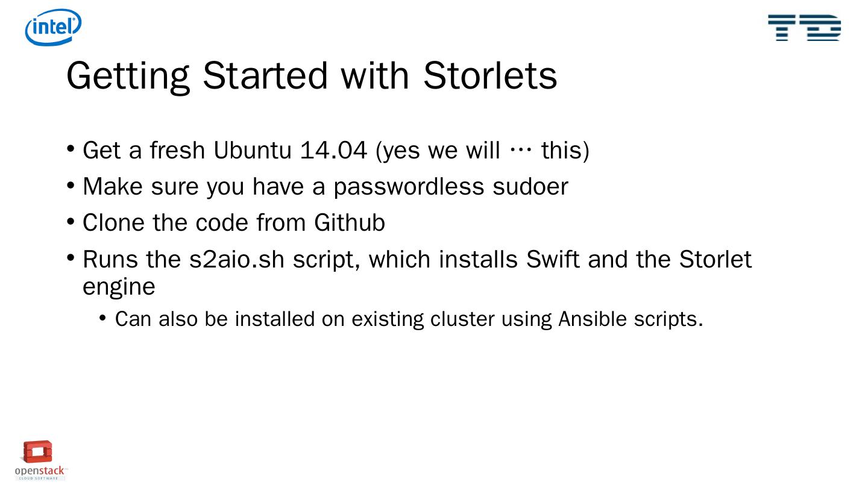Click the word "engine" on the wrapped line

(119, 287)
